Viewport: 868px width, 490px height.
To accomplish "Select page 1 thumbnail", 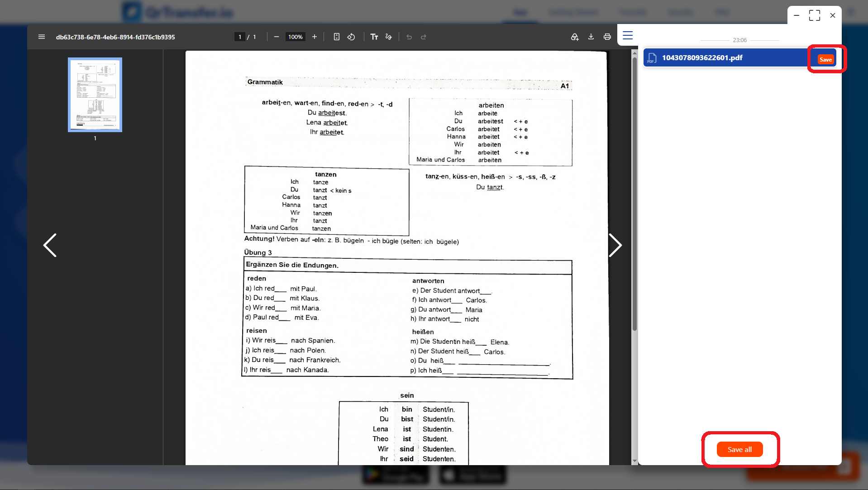I will point(95,95).
